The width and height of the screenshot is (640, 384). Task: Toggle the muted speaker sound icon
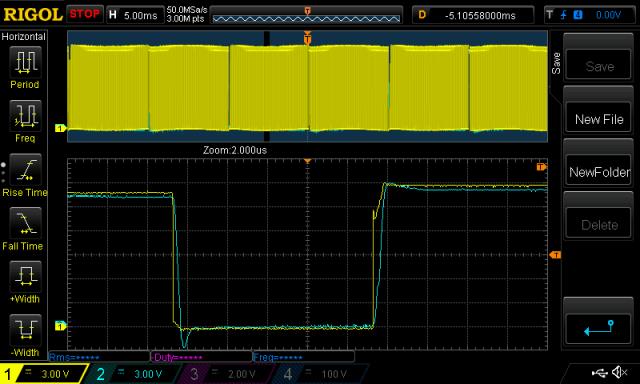click(620, 372)
